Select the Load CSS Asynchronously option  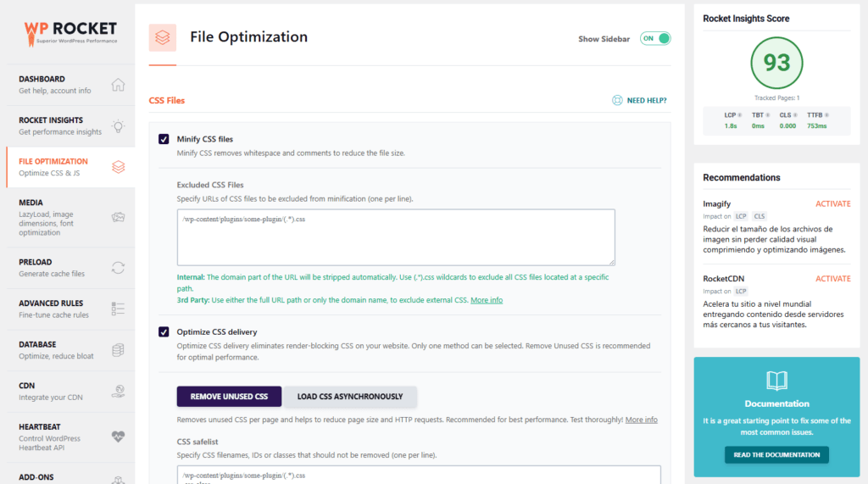[x=350, y=397]
